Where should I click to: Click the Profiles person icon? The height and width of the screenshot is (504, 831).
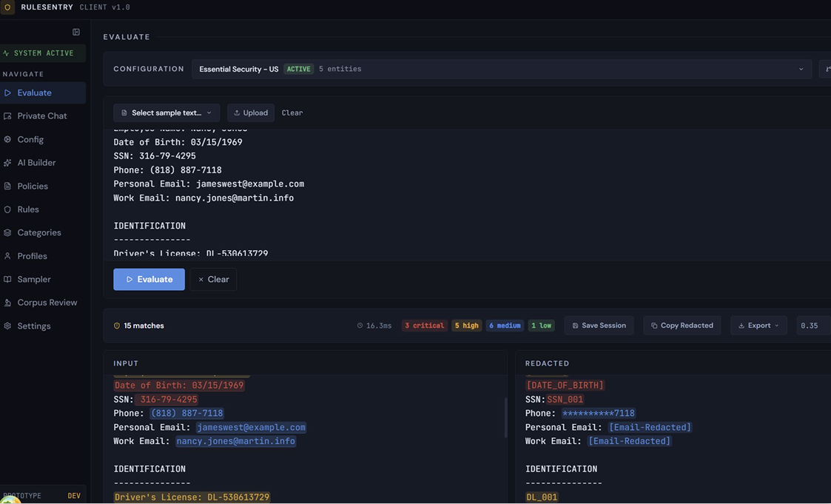pyautogui.click(x=7, y=256)
